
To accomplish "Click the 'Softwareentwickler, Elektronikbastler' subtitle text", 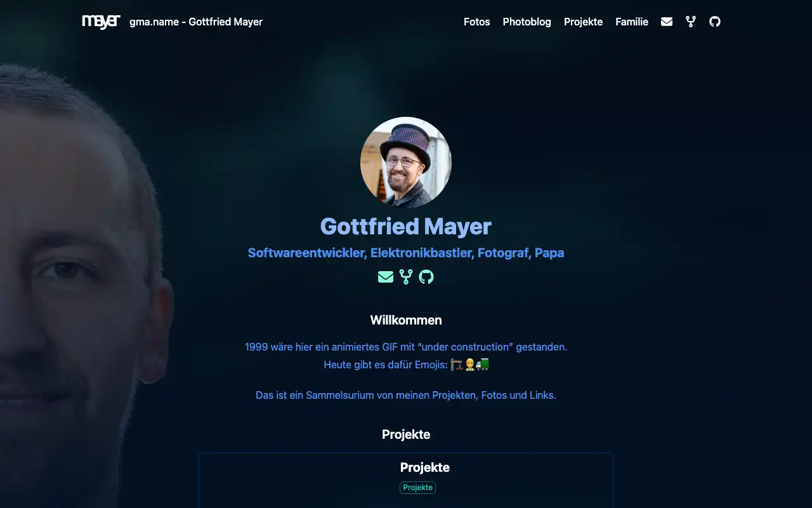I will [x=361, y=253].
